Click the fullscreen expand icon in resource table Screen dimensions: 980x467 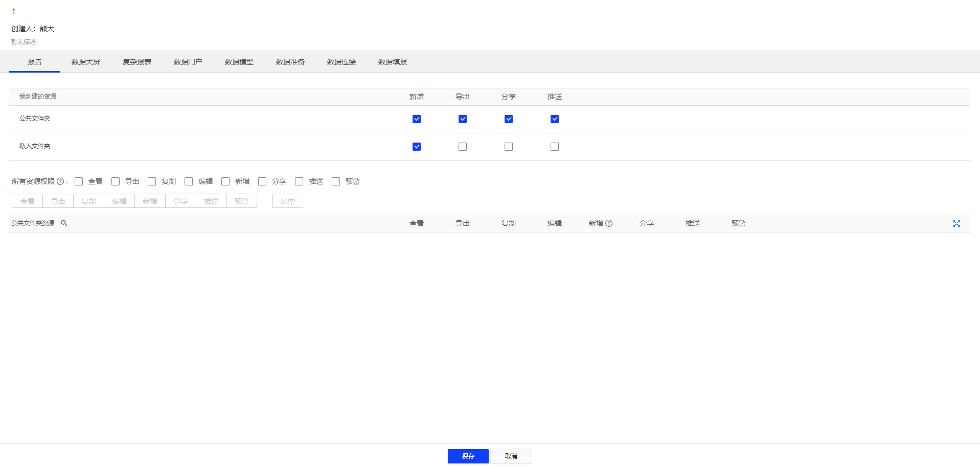[x=956, y=224]
